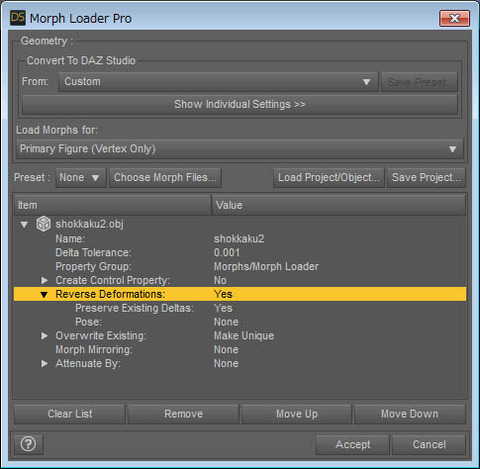The height and width of the screenshot is (469, 480).
Task: Click Preserve Existing Deltas value Yes
Action: [223, 308]
